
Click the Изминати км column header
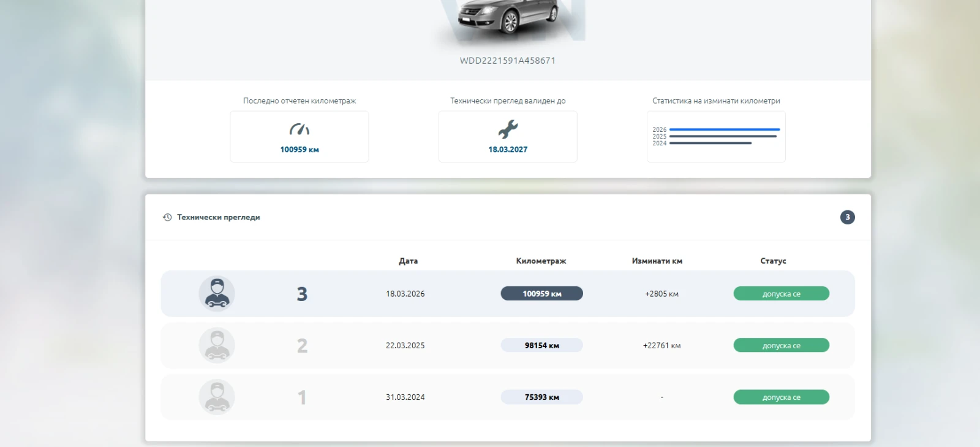pos(657,261)
